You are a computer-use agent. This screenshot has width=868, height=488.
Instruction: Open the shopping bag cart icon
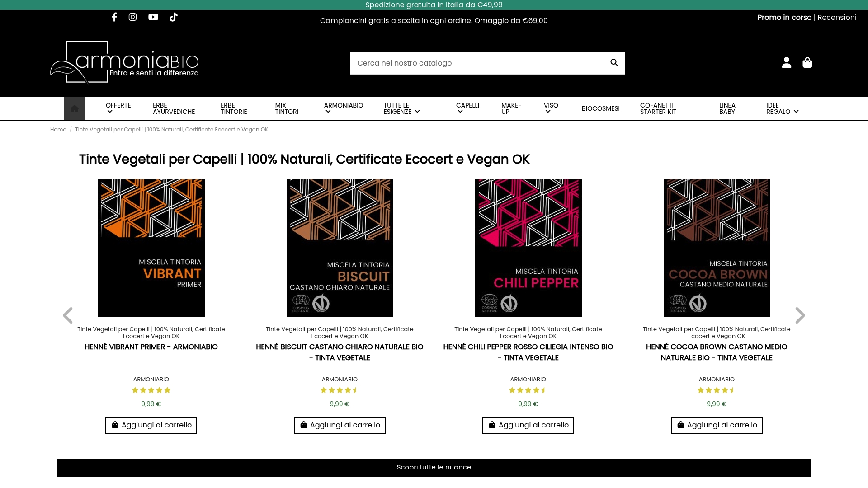[807, 62]
